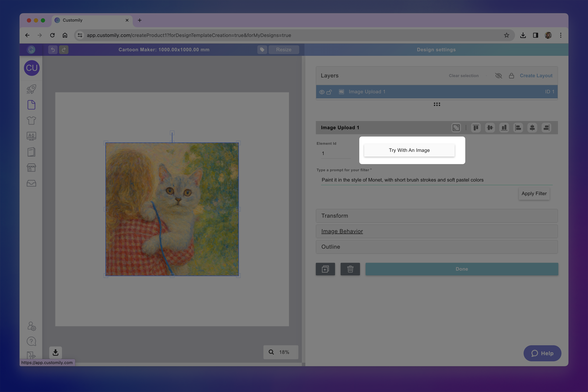Click the Design settings header
The height and width of the screenshot is (392, 588).
tap(436, 50)
